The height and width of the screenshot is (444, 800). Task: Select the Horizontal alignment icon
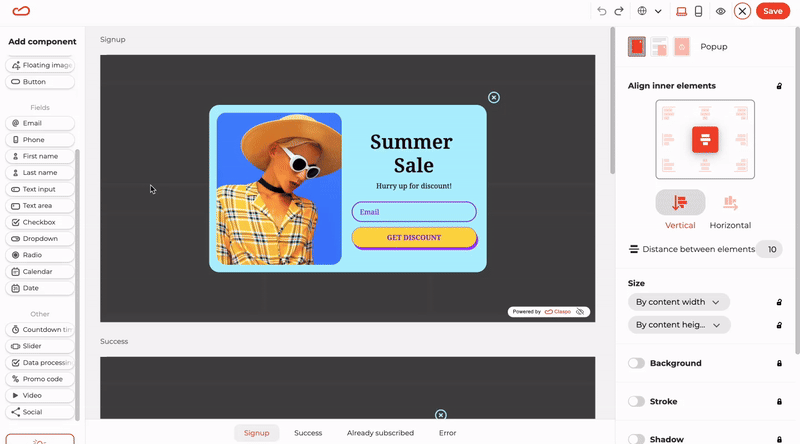730,203
